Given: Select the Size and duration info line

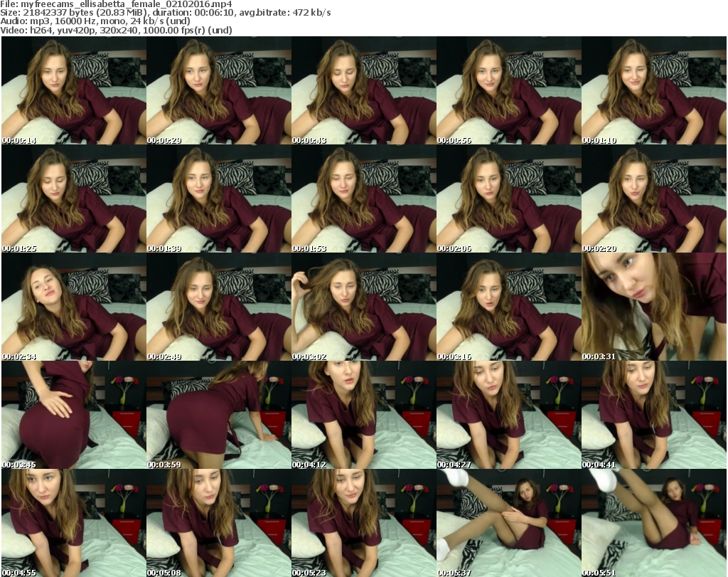Looking at the screenshot, I should coord(166,13).
